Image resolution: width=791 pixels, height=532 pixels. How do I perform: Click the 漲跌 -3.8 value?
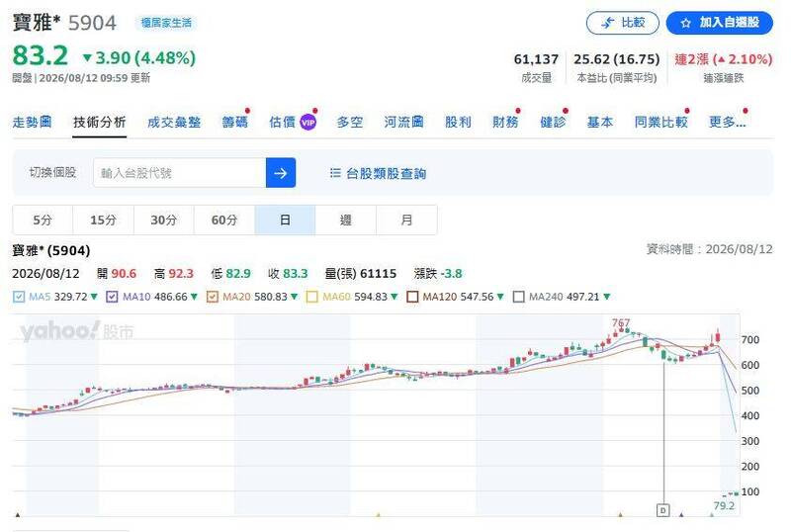438,274
